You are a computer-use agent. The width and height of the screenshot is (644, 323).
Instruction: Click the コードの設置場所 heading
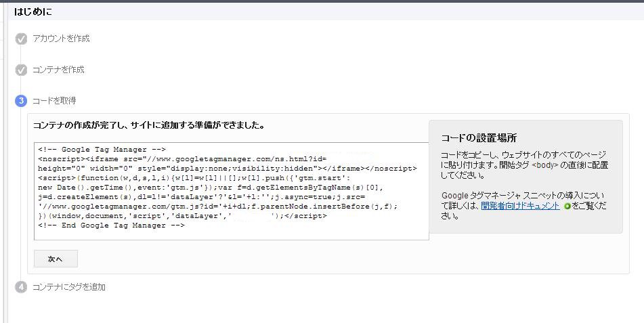coord(479,137)
